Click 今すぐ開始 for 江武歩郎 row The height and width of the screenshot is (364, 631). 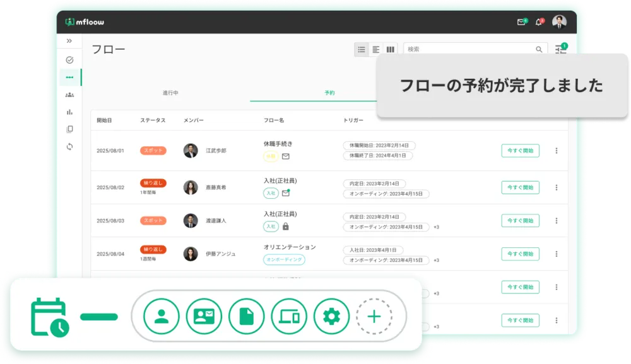(521, 150)
